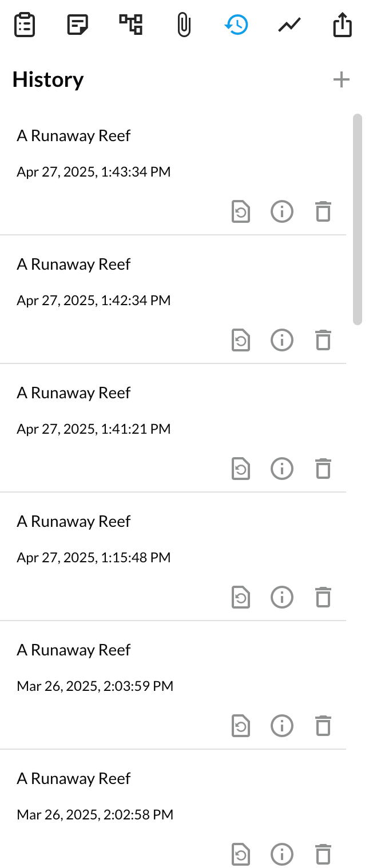Open the checklist clipboard panel icon
Viewport: 369px width, 868px height.
pos(25,25)
